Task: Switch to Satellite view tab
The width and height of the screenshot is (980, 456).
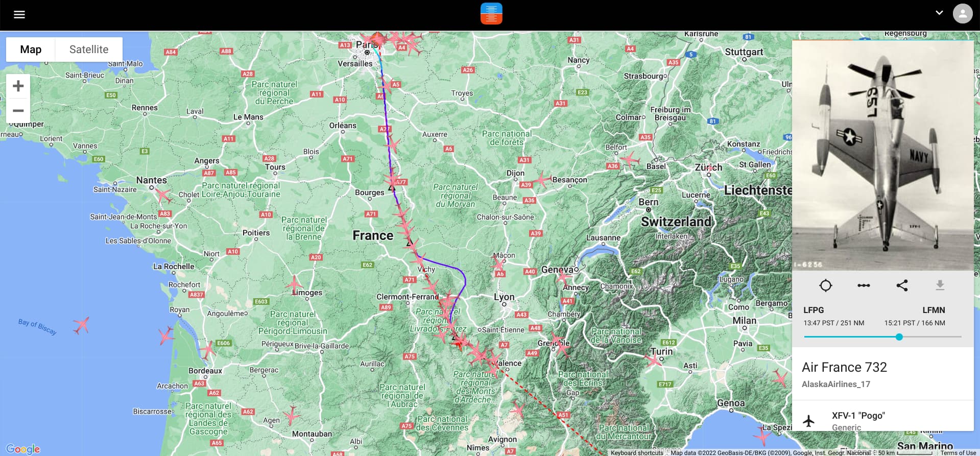Action: pos(89,50)
